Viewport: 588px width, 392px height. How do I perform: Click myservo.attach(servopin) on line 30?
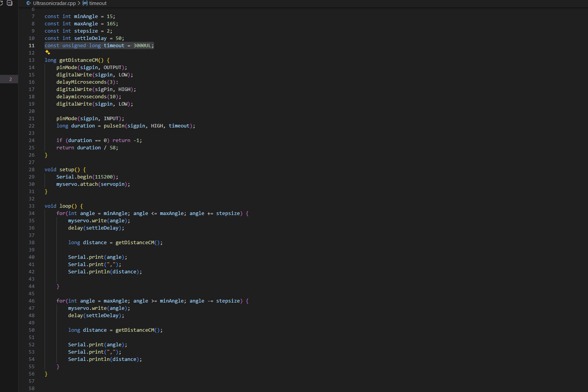[93, 184]
